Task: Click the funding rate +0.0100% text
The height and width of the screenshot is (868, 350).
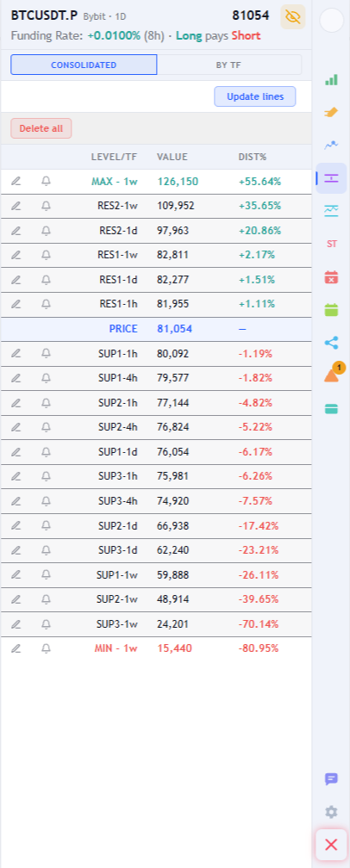Action: (114, 36)
